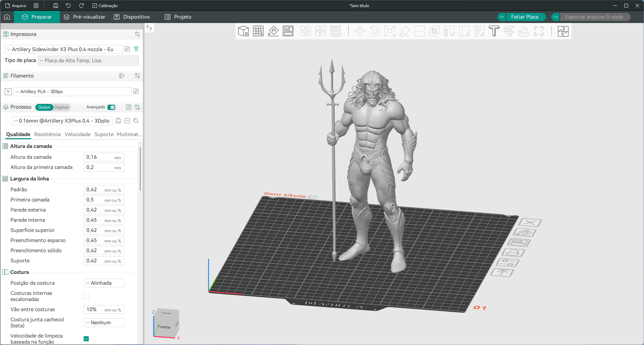Open the Arquivo menu
Viewport: 644px width, 345px height.
pos(16,6)
